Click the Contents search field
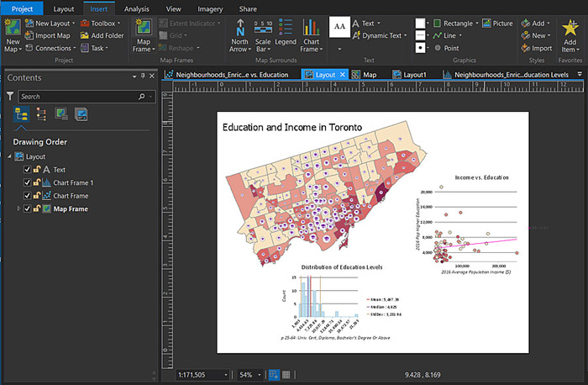The height and width of the screenshot is (385, 588). point(76,97)
